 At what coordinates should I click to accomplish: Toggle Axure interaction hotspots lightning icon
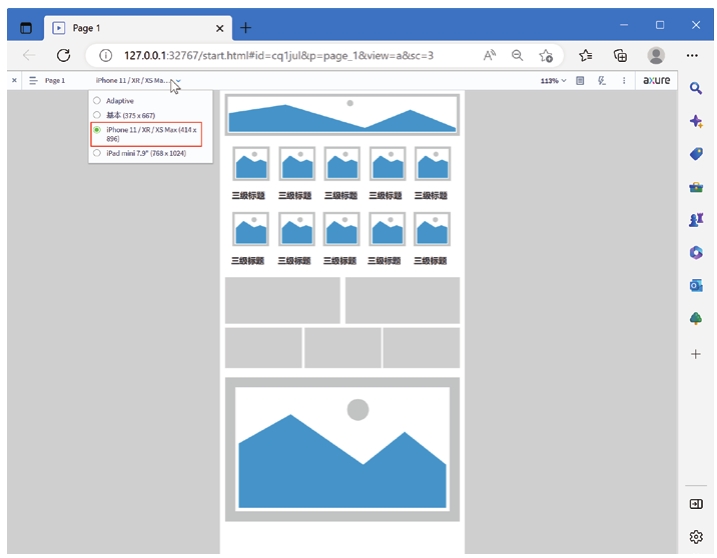pyautogui.click(x=602, y=80)
